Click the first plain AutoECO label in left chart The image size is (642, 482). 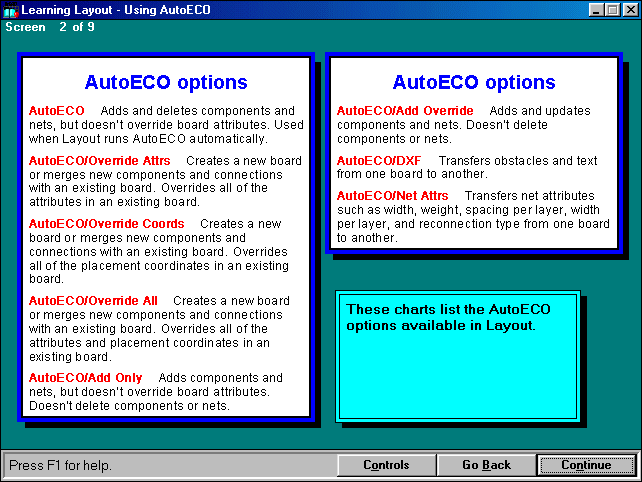(56, 111)
